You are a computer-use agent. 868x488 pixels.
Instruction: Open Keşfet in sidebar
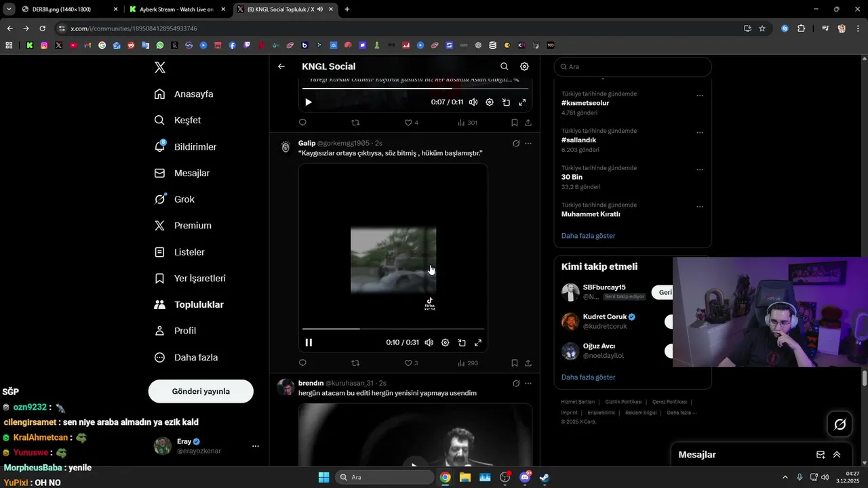pos(178,120)
